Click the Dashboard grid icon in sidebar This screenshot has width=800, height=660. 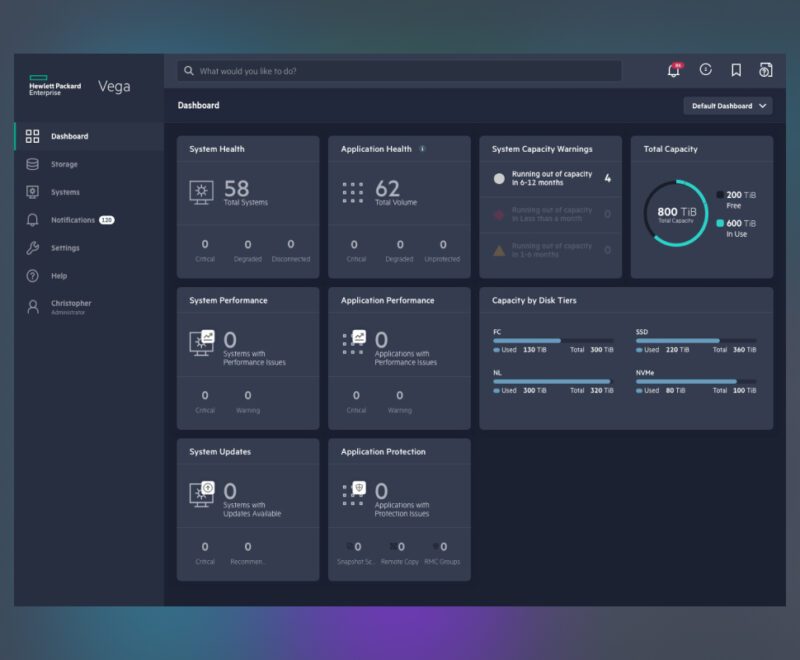[x=33, y=136]
